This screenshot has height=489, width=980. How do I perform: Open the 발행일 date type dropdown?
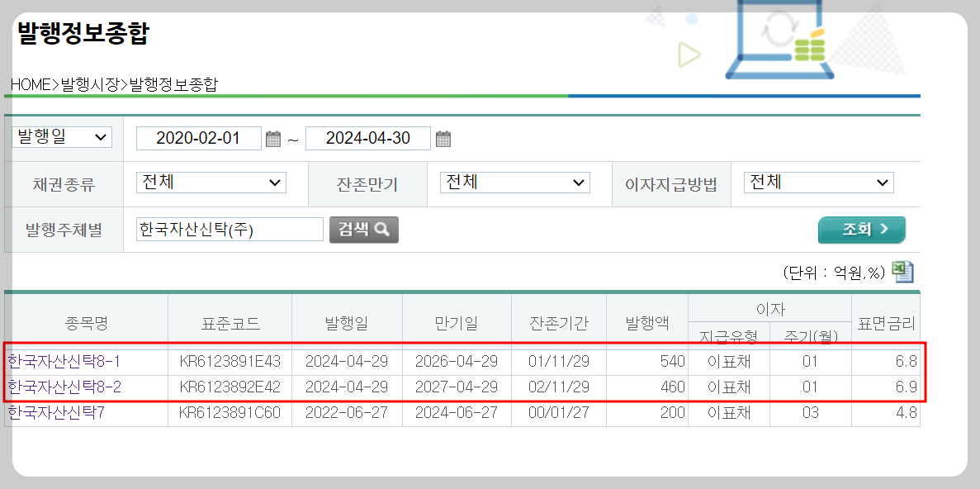62,138
